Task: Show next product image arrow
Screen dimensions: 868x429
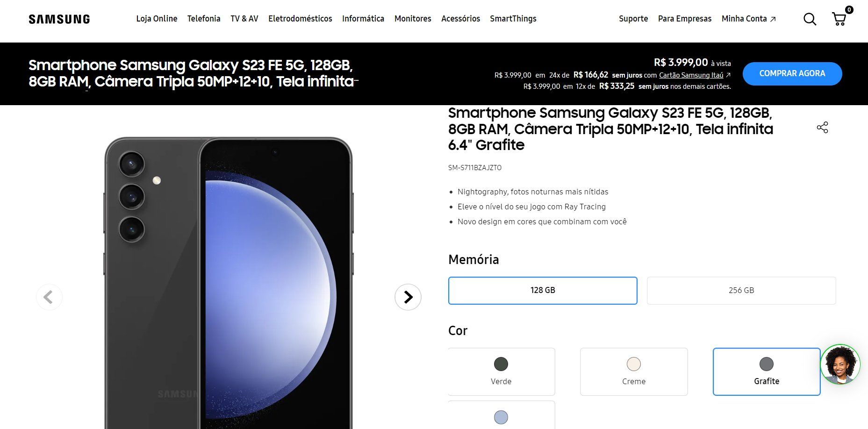Action: coord(408,297)
